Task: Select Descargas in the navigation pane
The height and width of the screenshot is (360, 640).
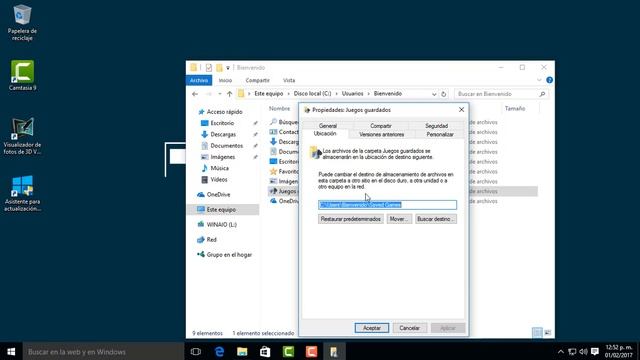Action: click(223, 134)
